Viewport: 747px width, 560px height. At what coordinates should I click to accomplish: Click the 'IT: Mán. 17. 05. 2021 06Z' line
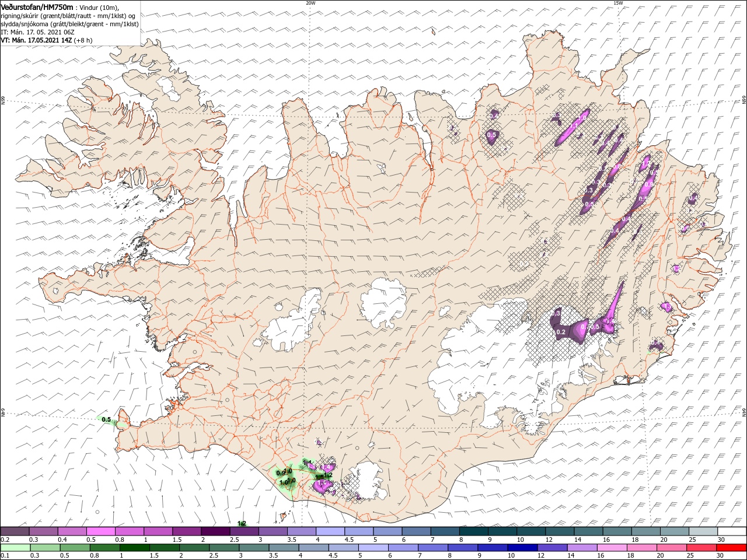(38, 32)
